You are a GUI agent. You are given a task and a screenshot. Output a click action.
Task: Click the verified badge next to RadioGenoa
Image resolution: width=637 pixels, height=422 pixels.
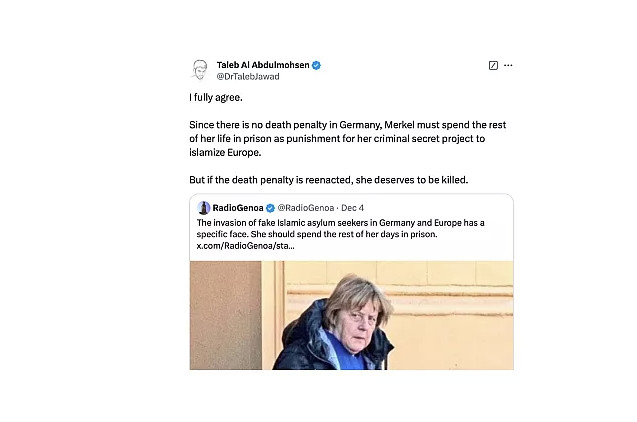click(x=269, y=208)
